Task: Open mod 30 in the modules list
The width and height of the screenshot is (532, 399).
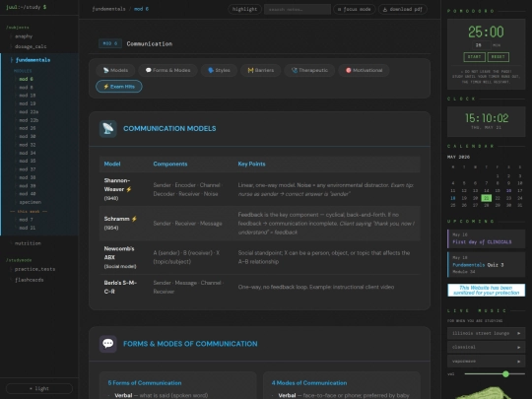Action: pos(28,136)
